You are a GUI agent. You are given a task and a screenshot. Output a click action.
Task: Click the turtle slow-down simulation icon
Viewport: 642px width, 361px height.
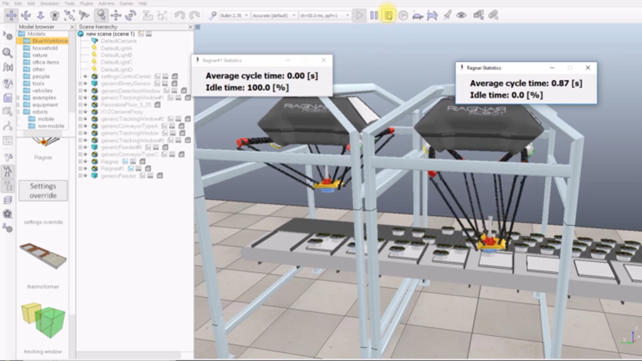(x=418, y=16)
